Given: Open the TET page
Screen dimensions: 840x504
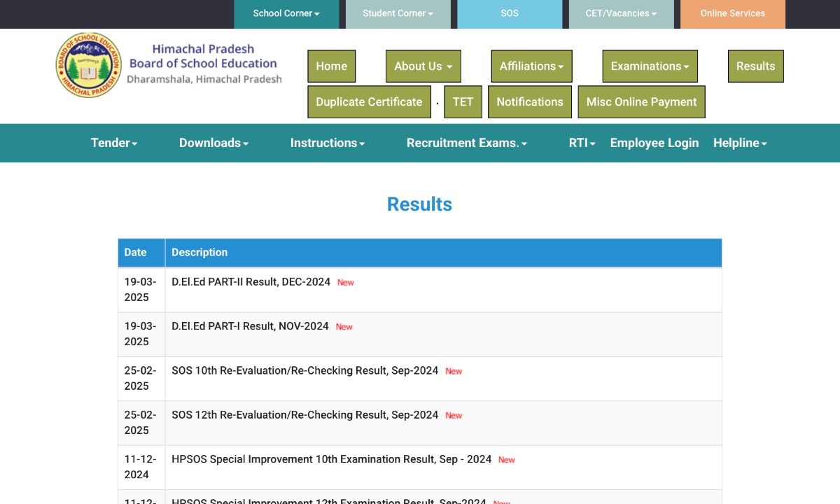Looking at the screenshot, I should 463,102.
